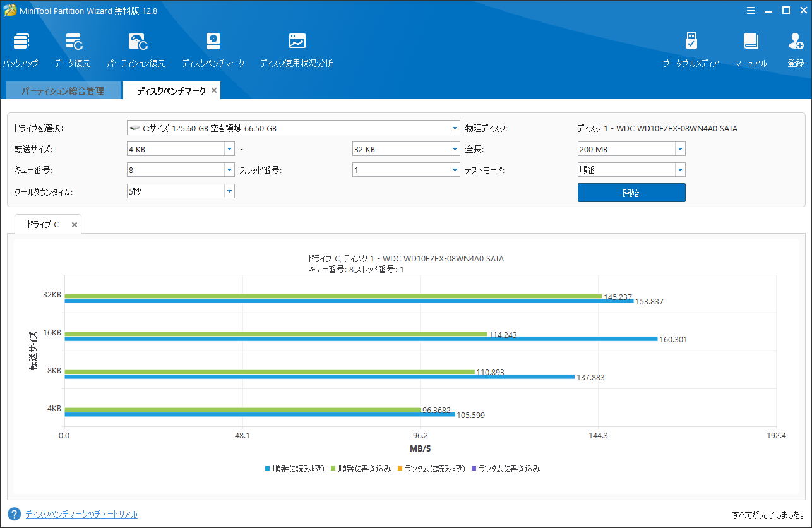812x528 pixels.
Task: Open the 4 KB transfer size dropdown
Action: tap(229, 149)
